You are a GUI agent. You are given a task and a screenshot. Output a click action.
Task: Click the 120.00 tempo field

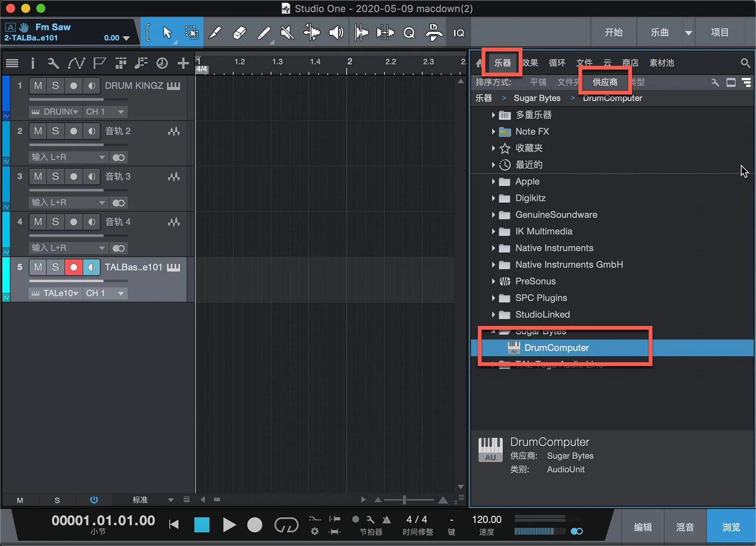point(487,519)
